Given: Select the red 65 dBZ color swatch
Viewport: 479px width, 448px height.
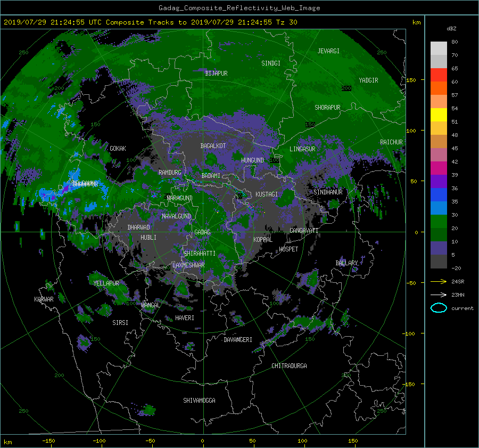Looking at the screenshot, I should pos(439,75).
